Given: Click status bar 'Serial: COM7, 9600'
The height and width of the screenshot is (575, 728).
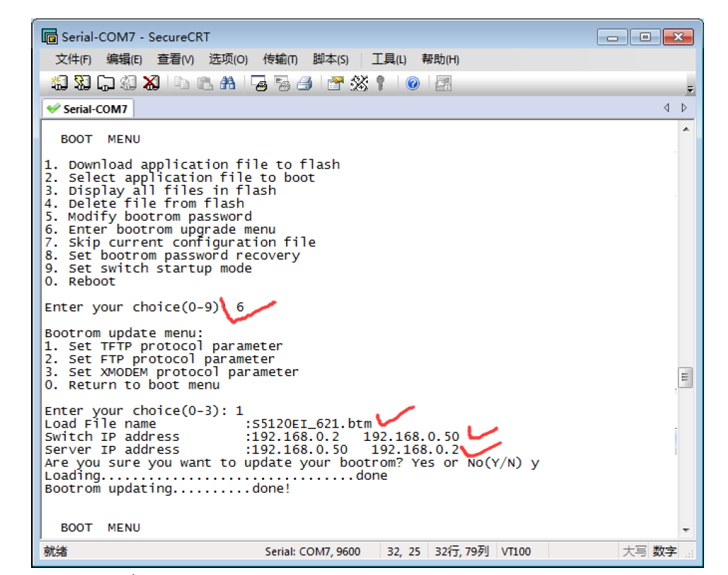Looking at the screenshot, I should pos(313,551).
